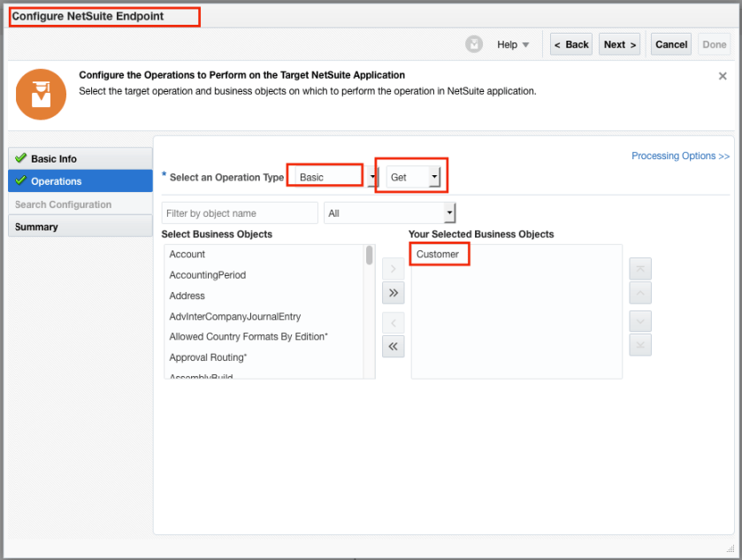
Task: Remove object with single left arrow
Action: pos(394,322)
